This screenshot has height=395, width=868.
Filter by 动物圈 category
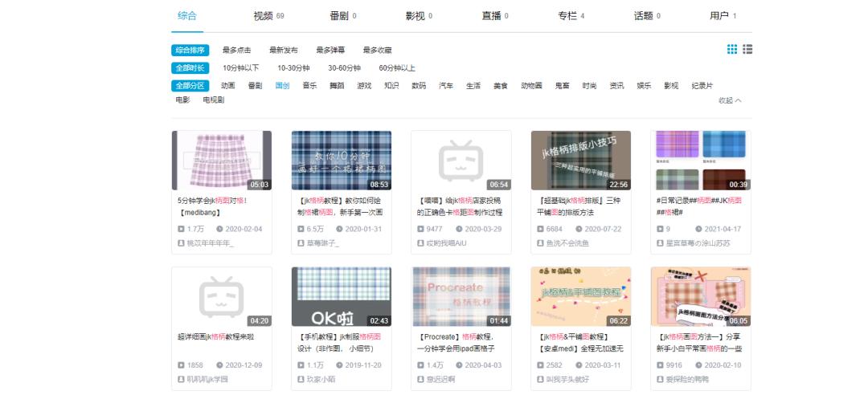pos(531,86)
